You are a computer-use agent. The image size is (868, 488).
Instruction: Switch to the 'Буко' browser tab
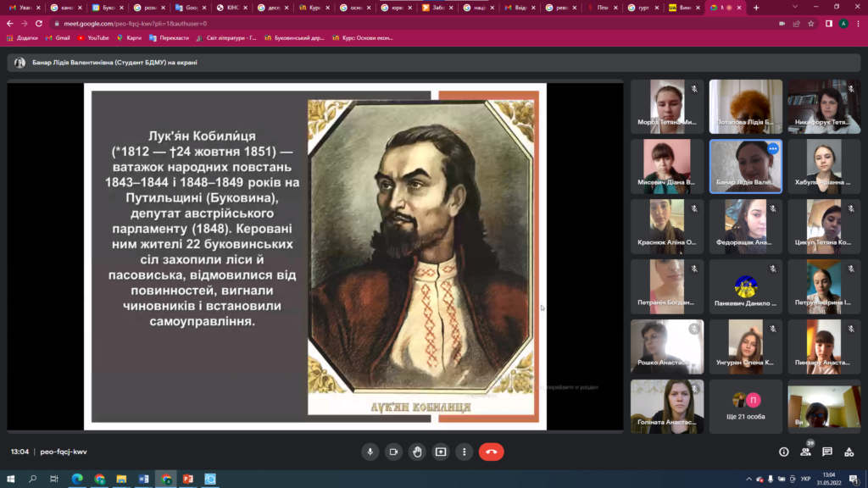tap(107, 8)
